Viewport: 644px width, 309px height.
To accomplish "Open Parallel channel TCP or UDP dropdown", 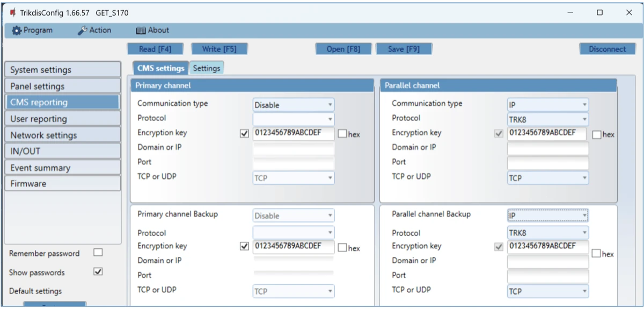I will 547,178.
